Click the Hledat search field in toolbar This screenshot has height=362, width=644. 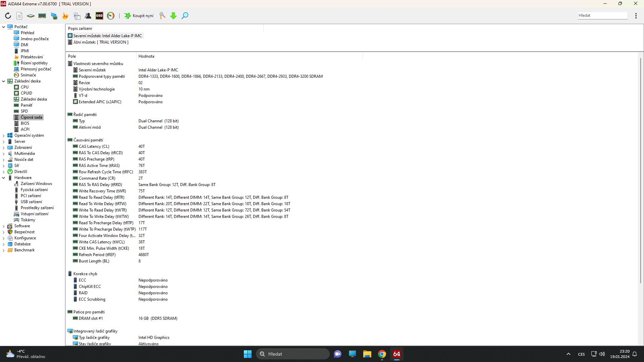pyautogui.click(x=602, y=15)
